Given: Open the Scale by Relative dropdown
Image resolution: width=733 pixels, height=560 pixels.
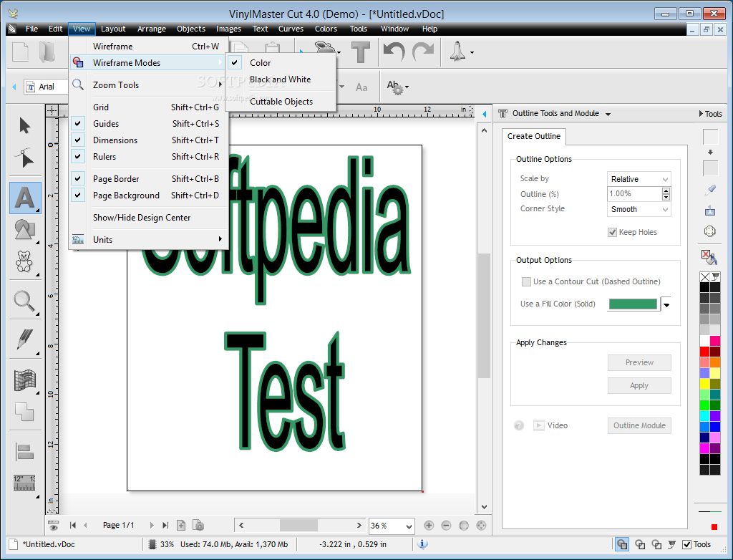Looking at the screenshot, I should click(639, 179).
